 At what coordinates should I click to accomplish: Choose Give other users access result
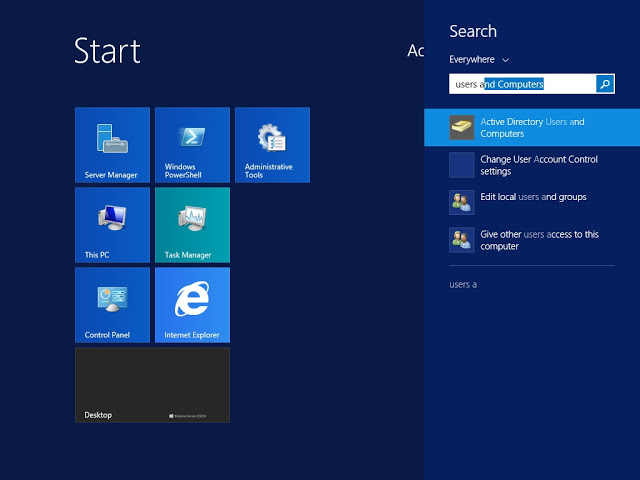coord(539,240)
